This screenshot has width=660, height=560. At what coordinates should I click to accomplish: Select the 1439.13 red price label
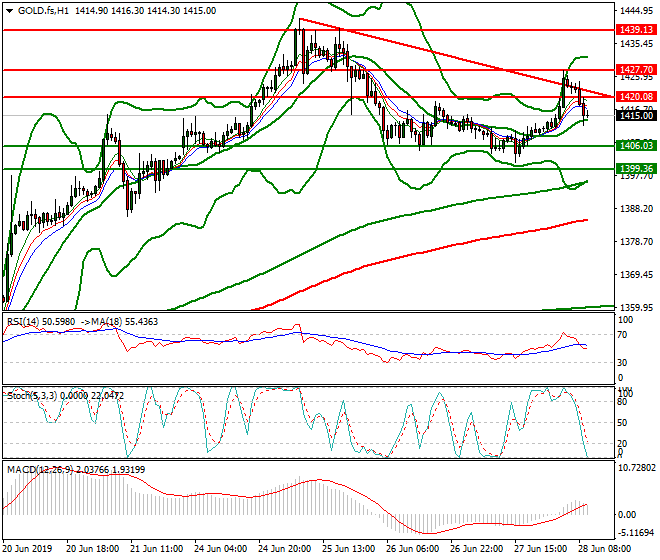click(x=636, y=30)
